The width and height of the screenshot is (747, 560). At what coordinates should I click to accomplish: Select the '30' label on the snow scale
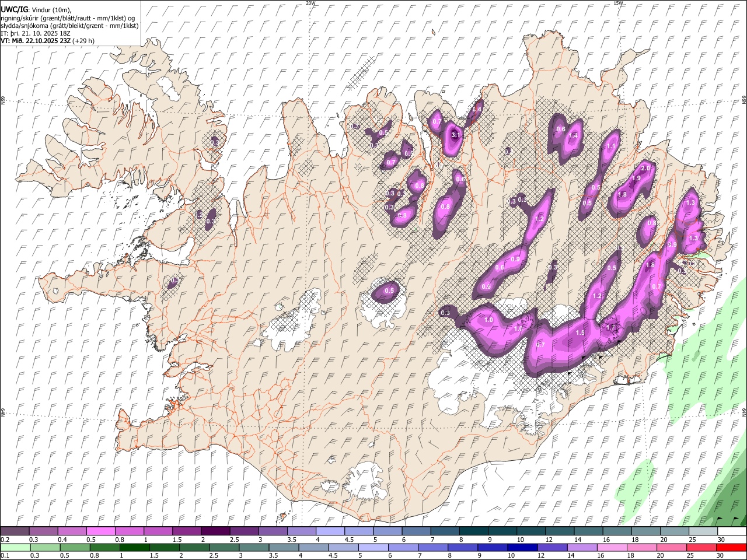tap(721, 540)
